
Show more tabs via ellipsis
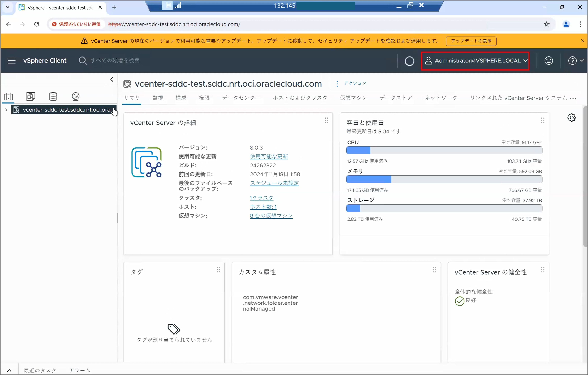click(x=573, y=98)
